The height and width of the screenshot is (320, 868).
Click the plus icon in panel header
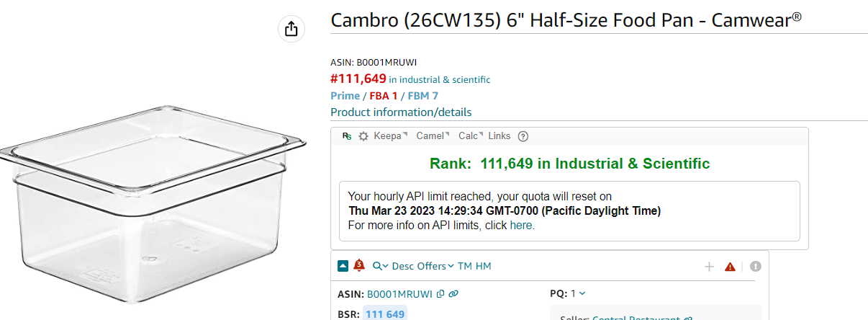(709, 267)
